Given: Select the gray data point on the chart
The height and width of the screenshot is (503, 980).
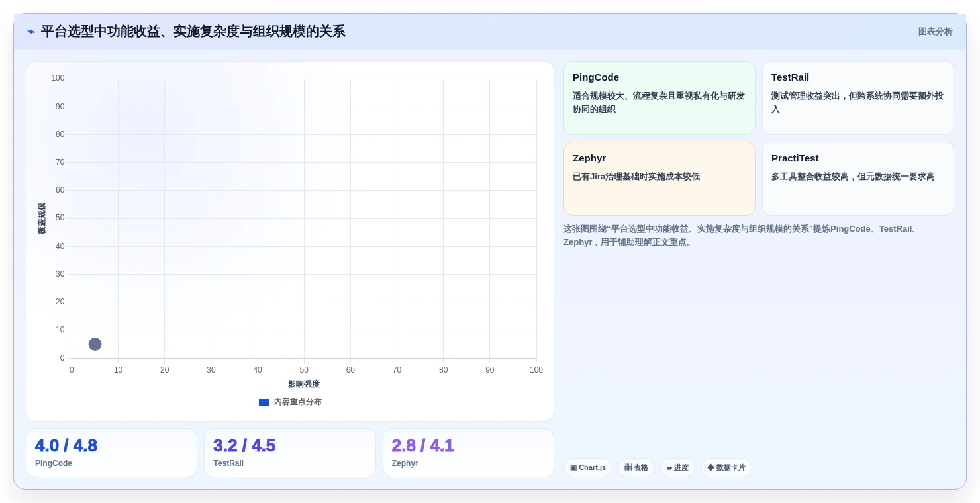Looking at the screenshot, I should tap(95, 344).
